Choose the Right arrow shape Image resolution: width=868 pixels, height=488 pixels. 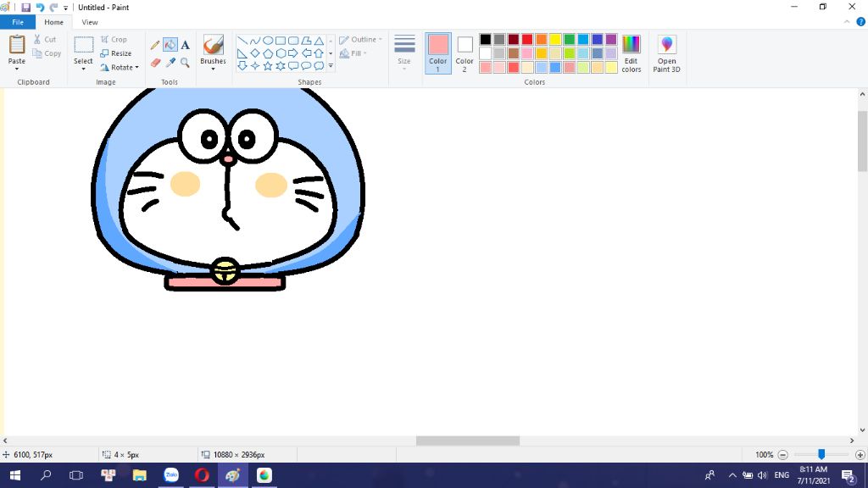coord(292,53)
